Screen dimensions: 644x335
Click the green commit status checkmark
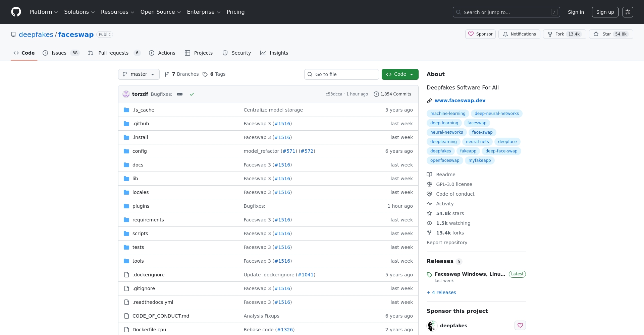192,94
